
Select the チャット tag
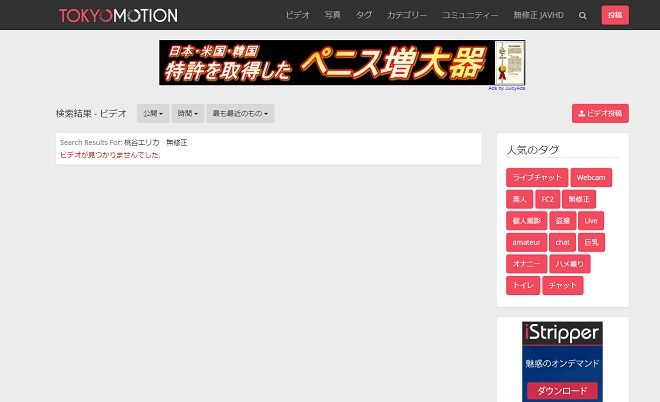pyautogui.click(x=563, y=285)
